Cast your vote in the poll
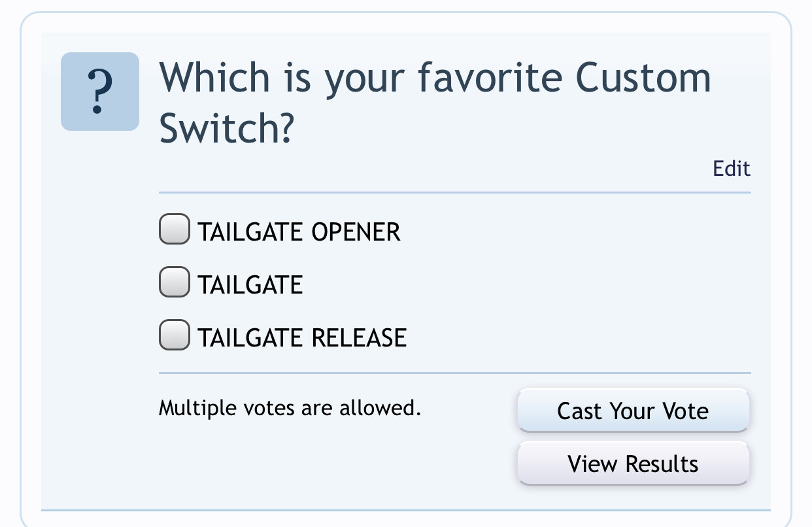The height and width of the screenshot is (527, 812). coord(633,411)
